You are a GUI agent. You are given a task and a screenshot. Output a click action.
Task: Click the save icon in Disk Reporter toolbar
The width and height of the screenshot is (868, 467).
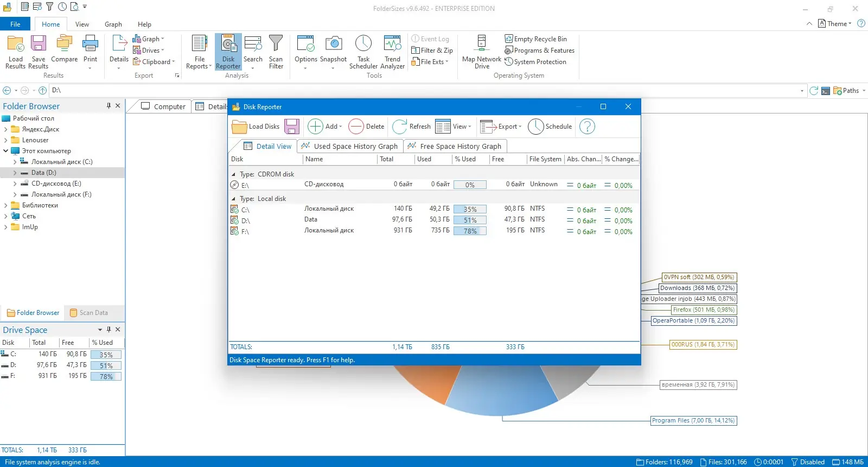click(x=292, y=127)
